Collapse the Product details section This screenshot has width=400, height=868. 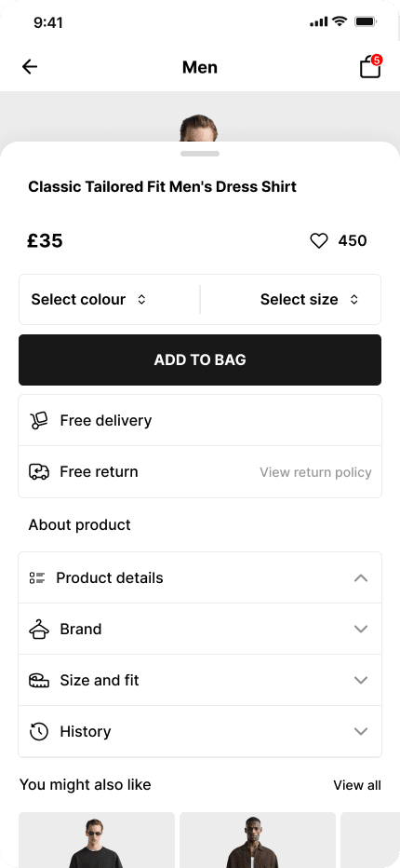pyautogui.click(x=361, y=578)
